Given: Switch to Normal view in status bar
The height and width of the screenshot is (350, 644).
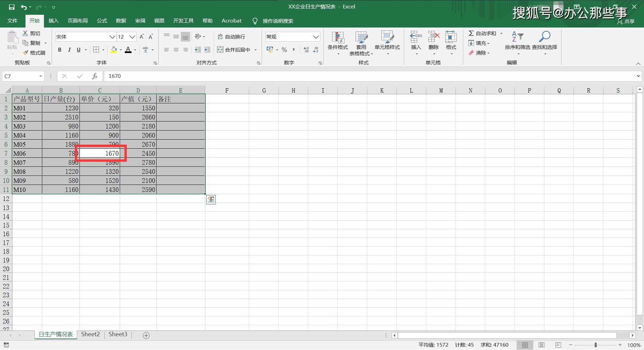Looking at the screenshot, I should click(525, 345).
